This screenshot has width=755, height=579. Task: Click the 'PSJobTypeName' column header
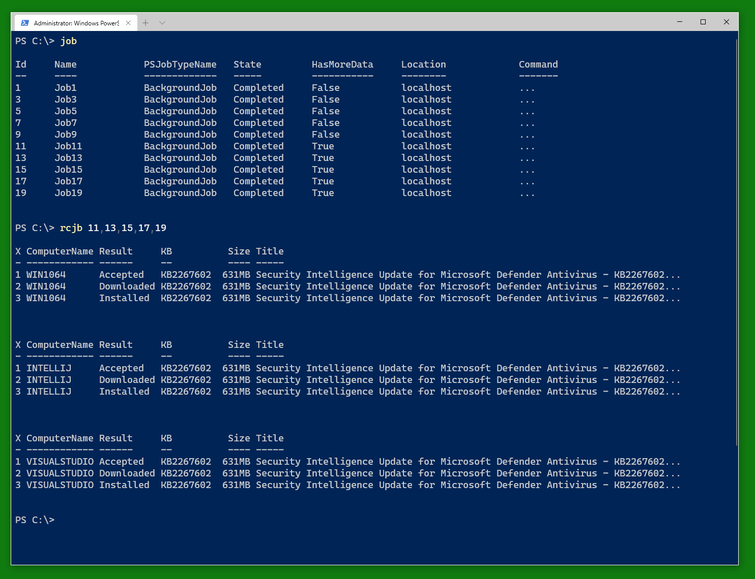click(x=180, y=65)
